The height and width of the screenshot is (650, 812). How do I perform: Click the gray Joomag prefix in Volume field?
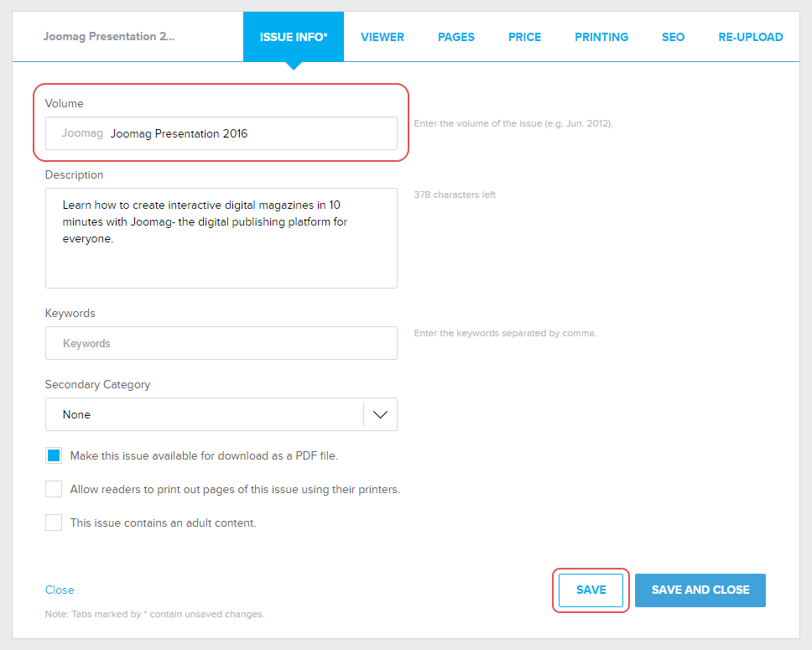tap(82, 133)
